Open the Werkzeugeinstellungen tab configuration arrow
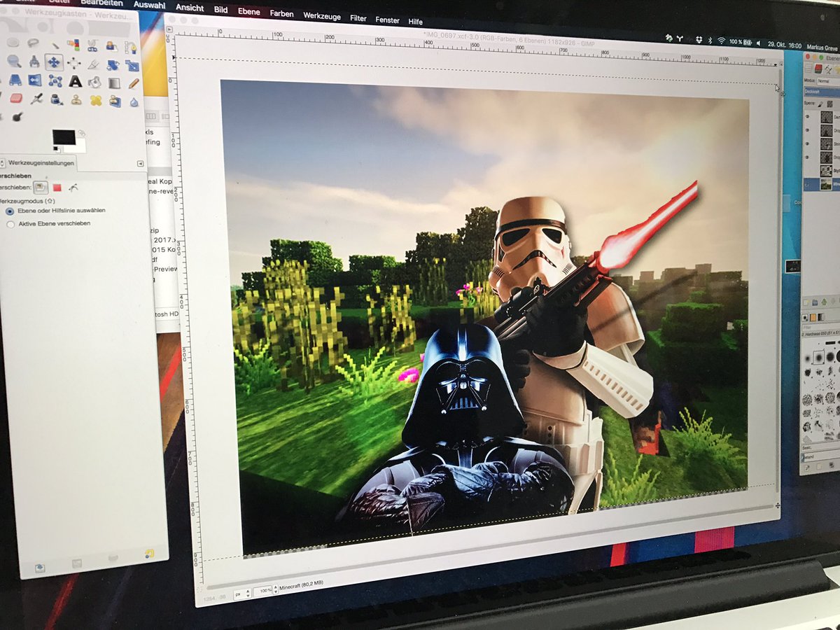Viewport: 840px width, 630px height. pyautogui.click(x=140, y=164)
